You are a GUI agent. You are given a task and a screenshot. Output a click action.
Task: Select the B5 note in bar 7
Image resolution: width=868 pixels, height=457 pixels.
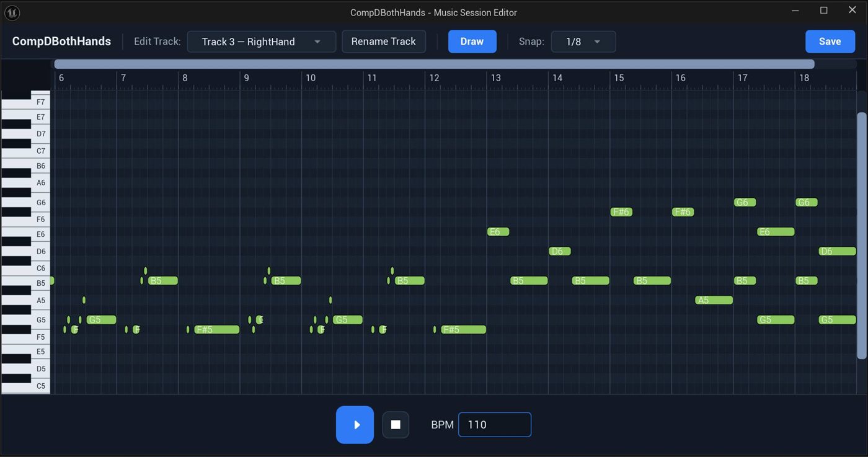[x=163, y=281]
